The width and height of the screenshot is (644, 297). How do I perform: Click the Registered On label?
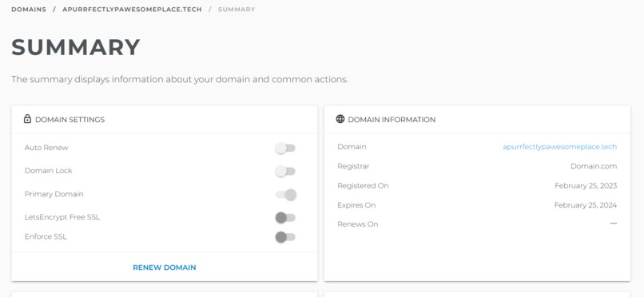(363, 185)
